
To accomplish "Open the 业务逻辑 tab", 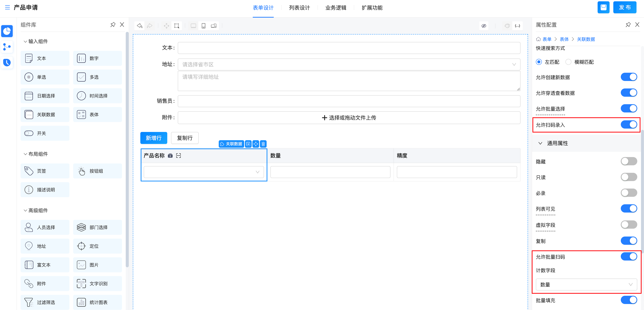I will point(335,8).
